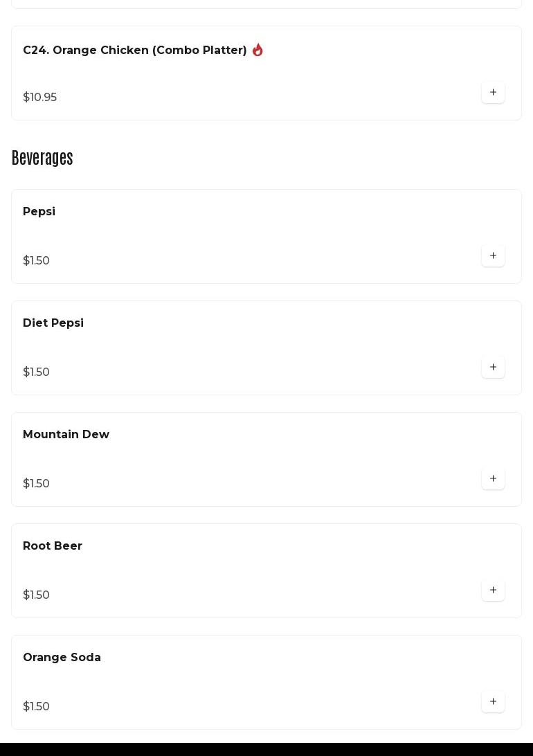Add C24 Orange Chicken combo to cart
533x756 pixels.
[x=493, y=92]
